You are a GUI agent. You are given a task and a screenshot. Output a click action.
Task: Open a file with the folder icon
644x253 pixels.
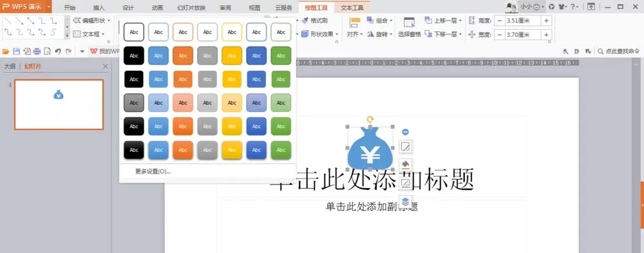[6, 52]
